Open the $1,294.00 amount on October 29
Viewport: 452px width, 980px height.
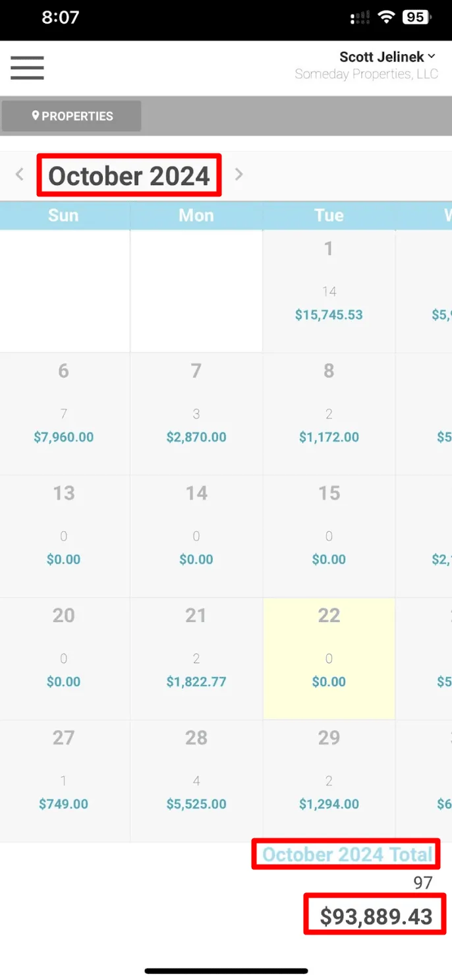pos(329,804)
